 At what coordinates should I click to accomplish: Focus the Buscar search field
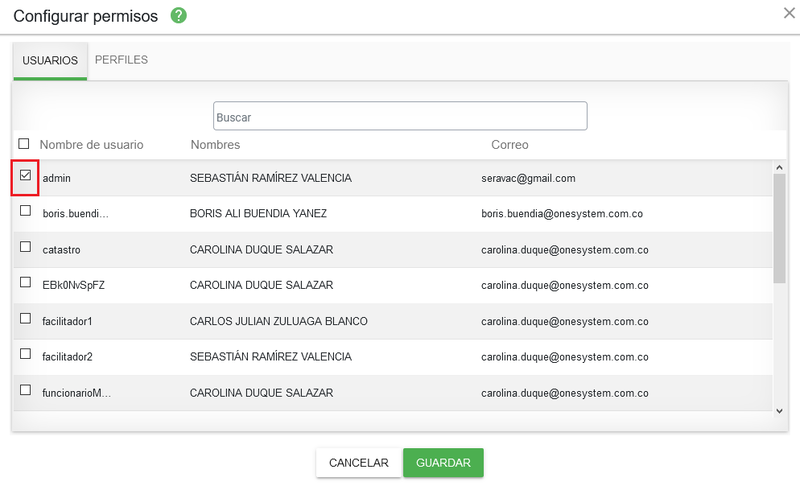click(x=400, y=116)
